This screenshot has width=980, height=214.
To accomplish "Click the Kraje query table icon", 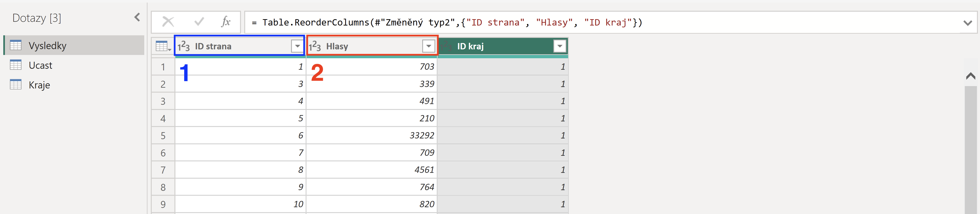I will [x=16, y=84].
